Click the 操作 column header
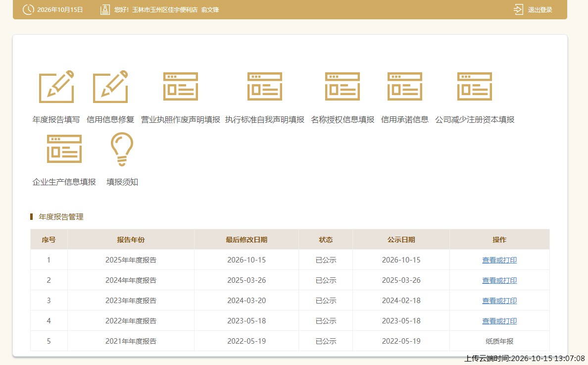Screen dimensions: 588x365 coord(499,240)
